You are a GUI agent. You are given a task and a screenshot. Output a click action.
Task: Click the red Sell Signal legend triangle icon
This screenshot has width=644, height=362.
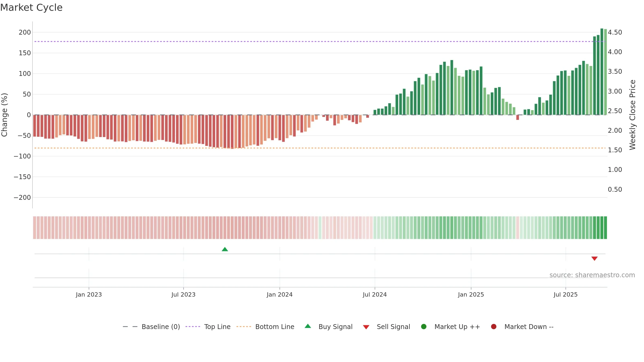tap(366, 327)
